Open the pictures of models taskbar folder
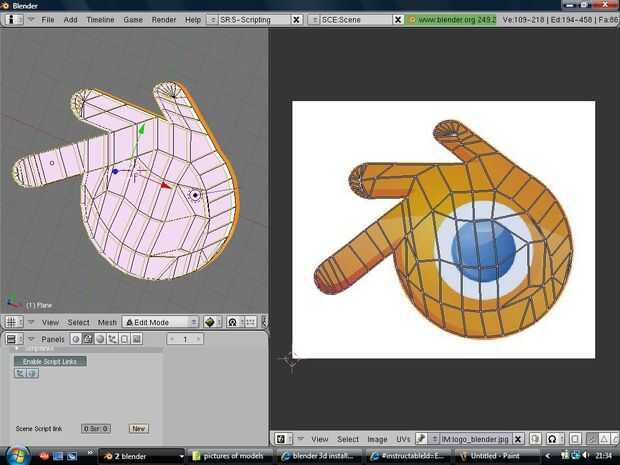This screenshot has height=465, width=620. (x=229, y=456)
